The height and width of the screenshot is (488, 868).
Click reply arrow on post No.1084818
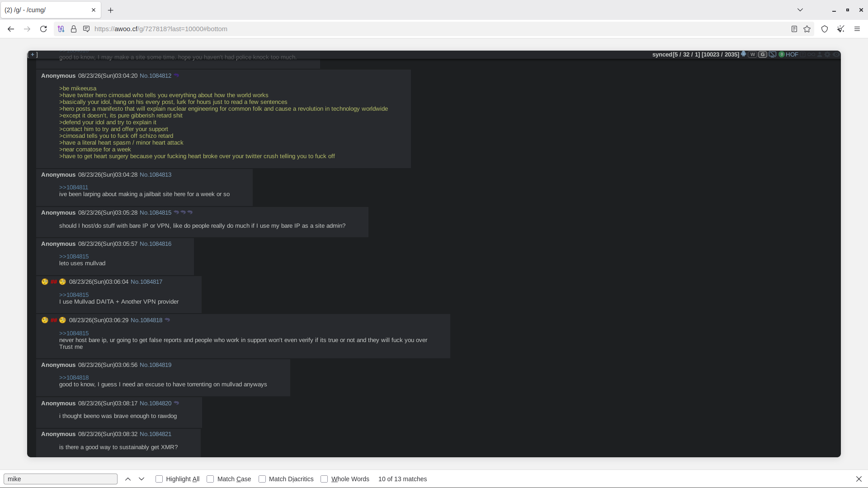click(167, 320)
